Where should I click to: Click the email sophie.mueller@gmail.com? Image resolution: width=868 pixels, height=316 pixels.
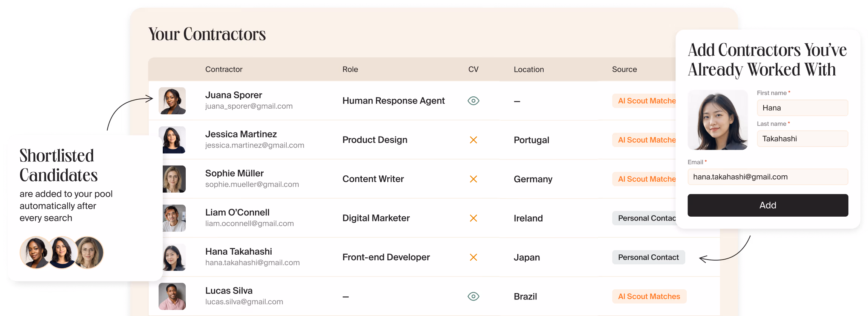coord(252,185)
